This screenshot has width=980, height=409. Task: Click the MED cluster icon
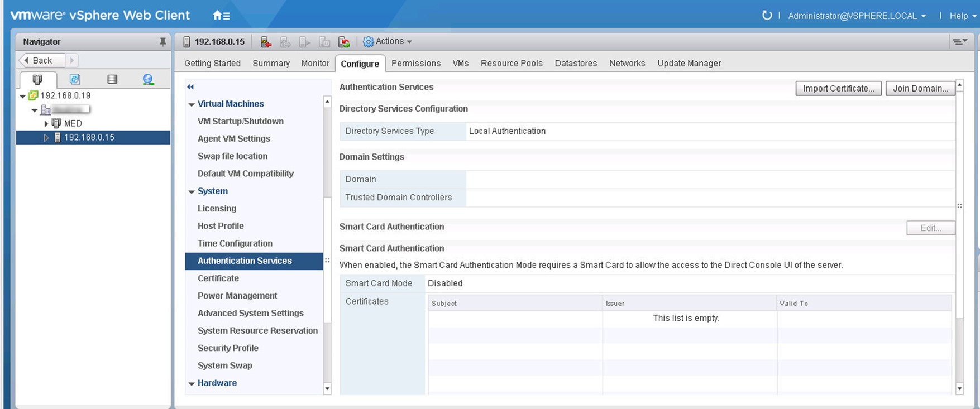point(56,123)
